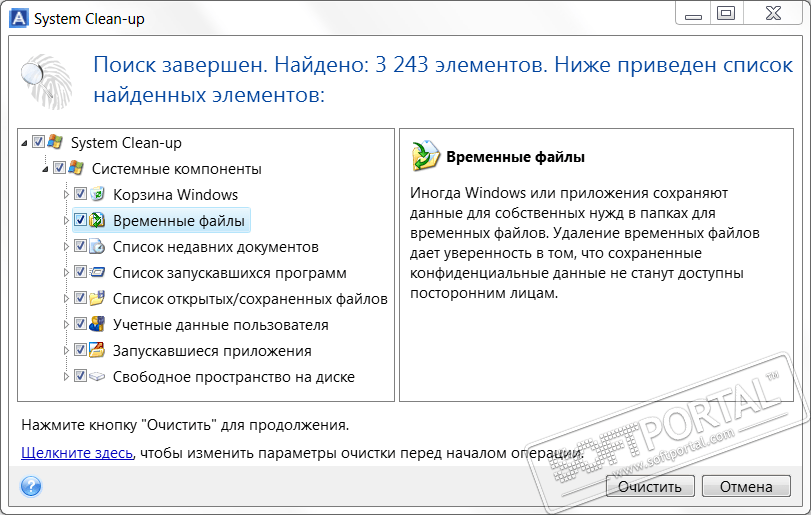This screenshot has height=515, width=811.
Task: Select Список запускавшихся программ item
Action: (x=230, y=272)
